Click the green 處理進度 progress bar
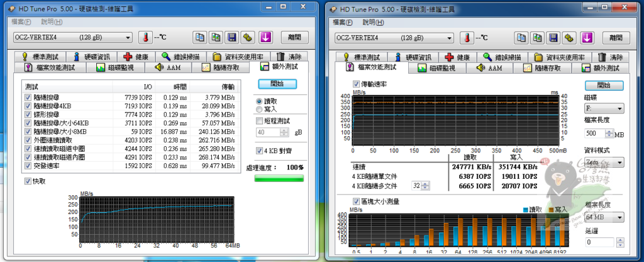Viewport: 644px width, 262px height. (279, 178)
